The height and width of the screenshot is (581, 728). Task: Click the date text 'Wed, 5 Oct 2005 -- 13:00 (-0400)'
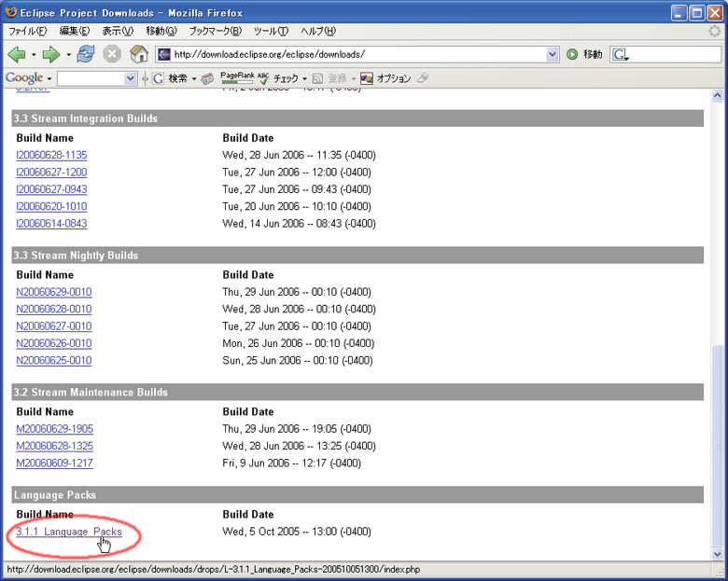(x=297, y=532)
